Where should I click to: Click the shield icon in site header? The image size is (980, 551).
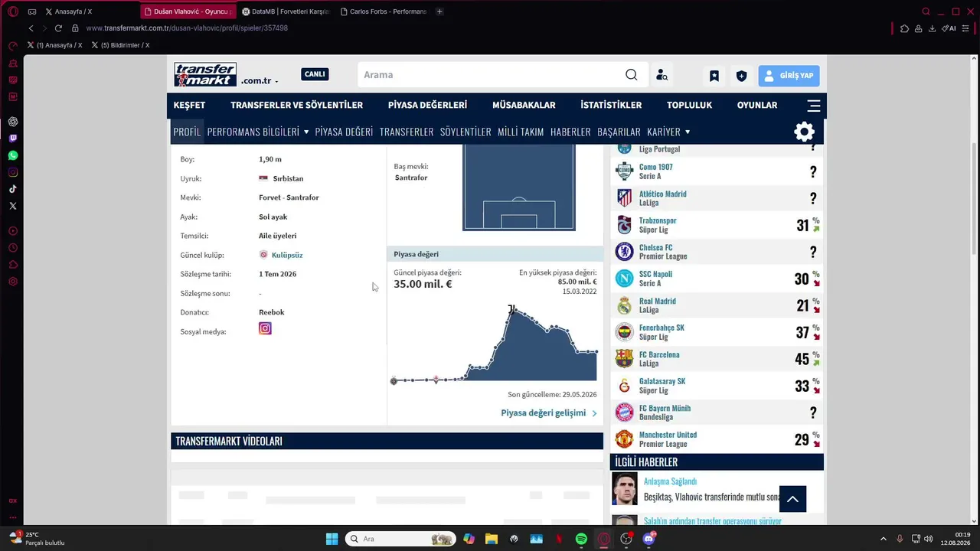(741, 76)
